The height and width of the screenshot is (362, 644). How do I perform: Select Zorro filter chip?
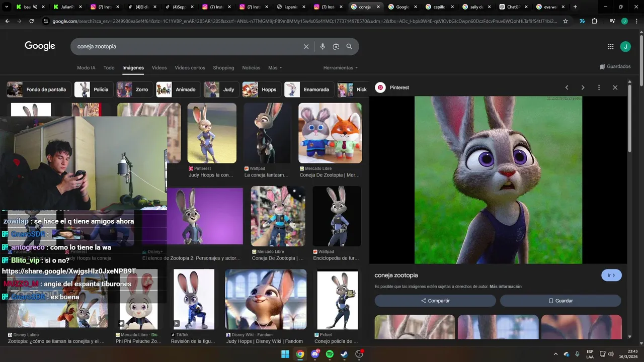click(134, 89)
